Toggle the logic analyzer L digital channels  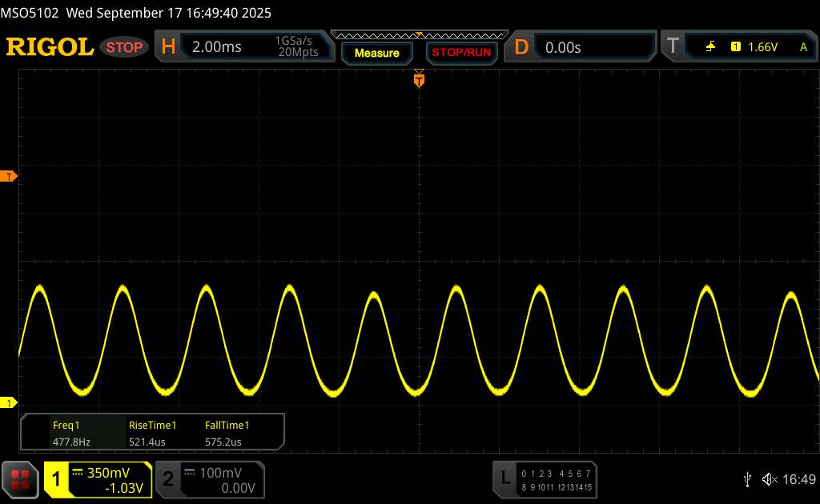coord(505,478)
